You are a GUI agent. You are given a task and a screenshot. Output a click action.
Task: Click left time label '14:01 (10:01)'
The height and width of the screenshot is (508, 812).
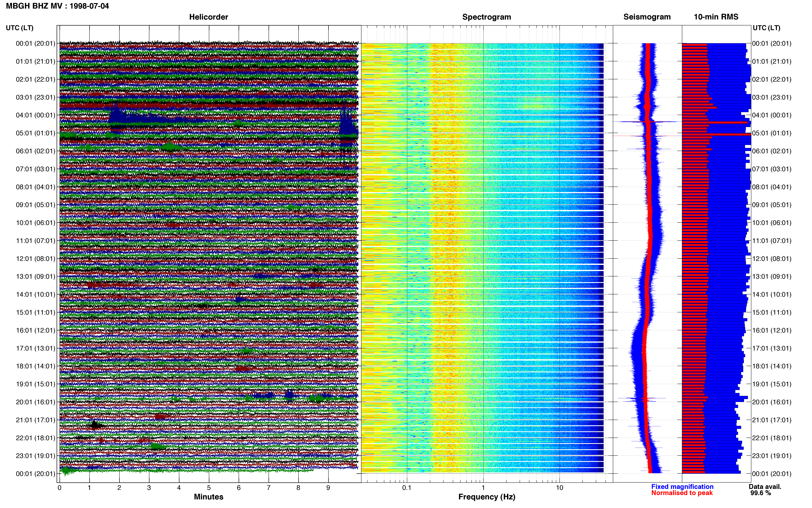tap(35, 294)
